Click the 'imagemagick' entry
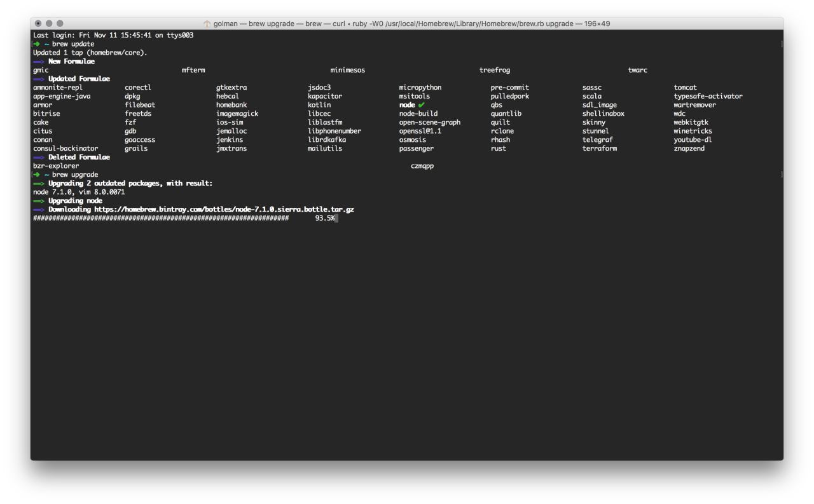This screenshot has width=814, height=504. pyautogui.click(x=237, y=114)
